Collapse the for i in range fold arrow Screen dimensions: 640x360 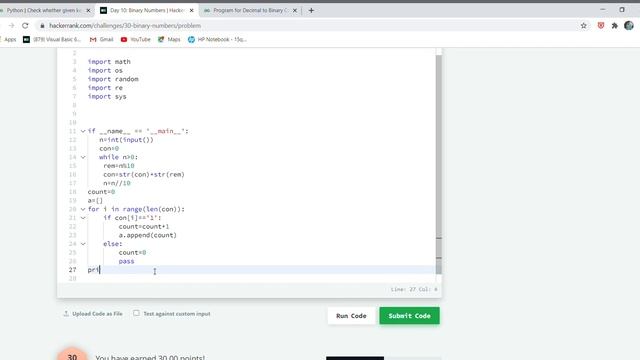pos(83,209)
